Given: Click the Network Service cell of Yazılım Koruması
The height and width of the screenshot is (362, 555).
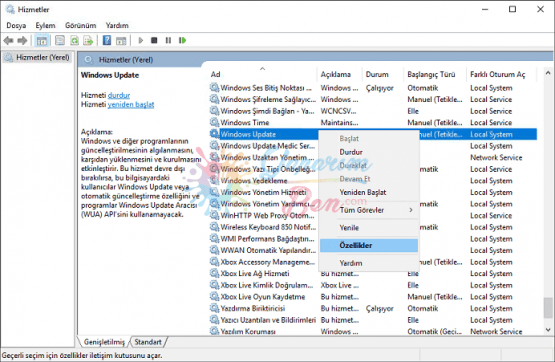Looking at the screenshot, I should coord(496,332).
